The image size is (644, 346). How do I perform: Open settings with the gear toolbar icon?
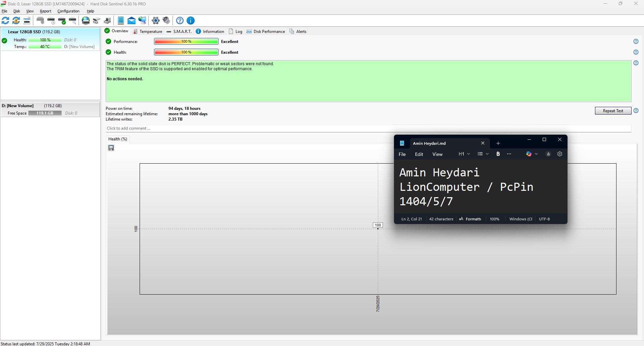(156, 20)
